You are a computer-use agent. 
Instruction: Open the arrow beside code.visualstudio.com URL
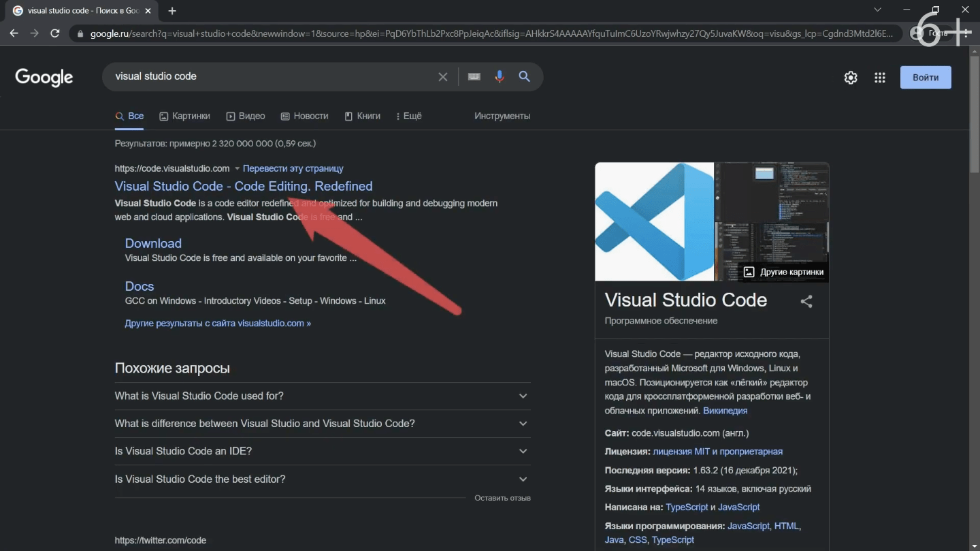coord(238,168)
